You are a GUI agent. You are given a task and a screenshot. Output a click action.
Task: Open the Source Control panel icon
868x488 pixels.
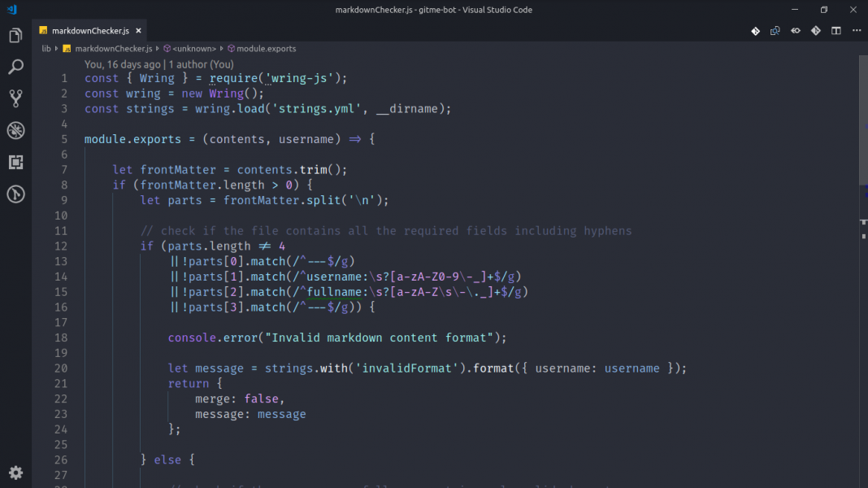15,98
